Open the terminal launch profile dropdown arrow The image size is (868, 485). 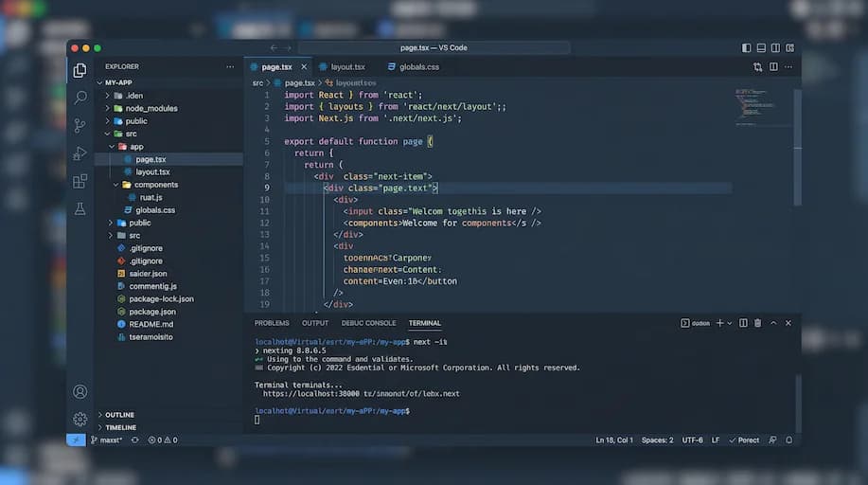pyautogui.click(x=730, y=323)
